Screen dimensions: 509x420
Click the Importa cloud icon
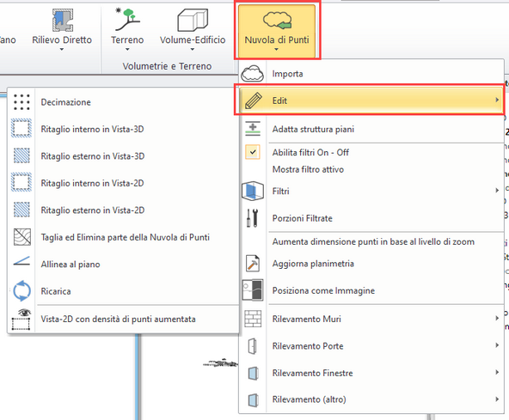tap(253, 73)
